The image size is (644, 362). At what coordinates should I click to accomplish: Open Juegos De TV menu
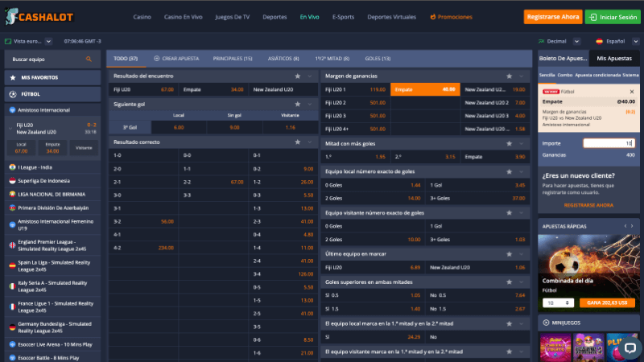pyautogui.click(x=233, y=17)
